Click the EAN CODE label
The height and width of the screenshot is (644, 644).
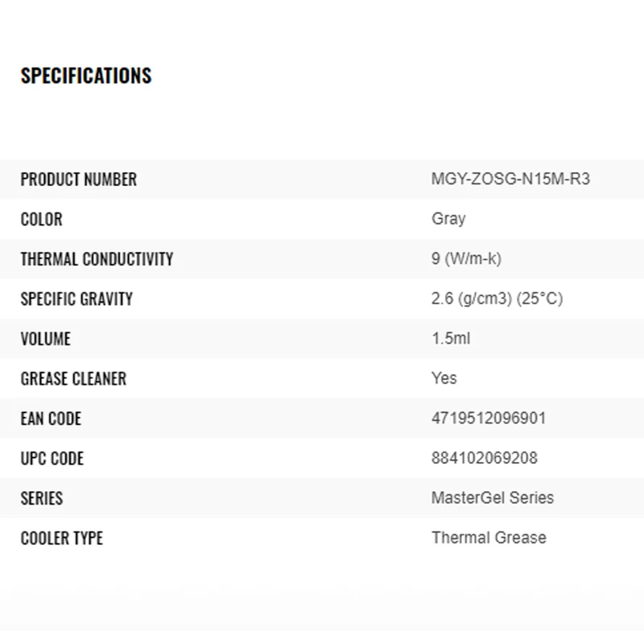51,419
